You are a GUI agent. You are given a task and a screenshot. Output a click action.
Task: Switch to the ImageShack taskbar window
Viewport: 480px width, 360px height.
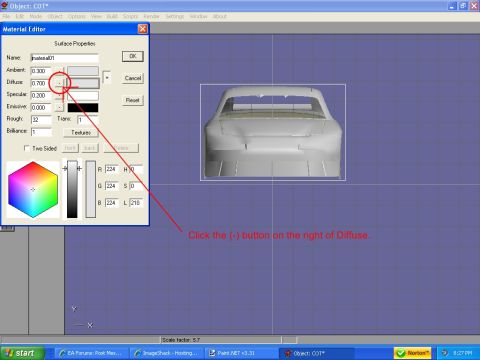pos(166,353)
